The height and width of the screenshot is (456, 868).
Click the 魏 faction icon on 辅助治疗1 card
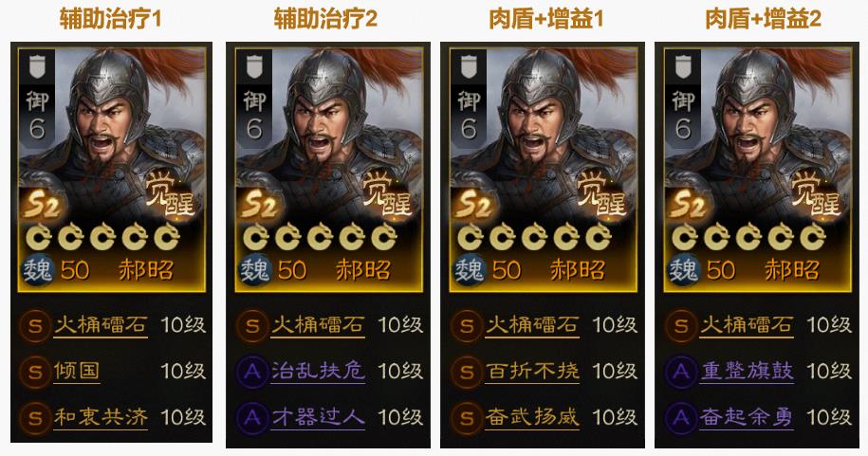(x=37, y=270)
